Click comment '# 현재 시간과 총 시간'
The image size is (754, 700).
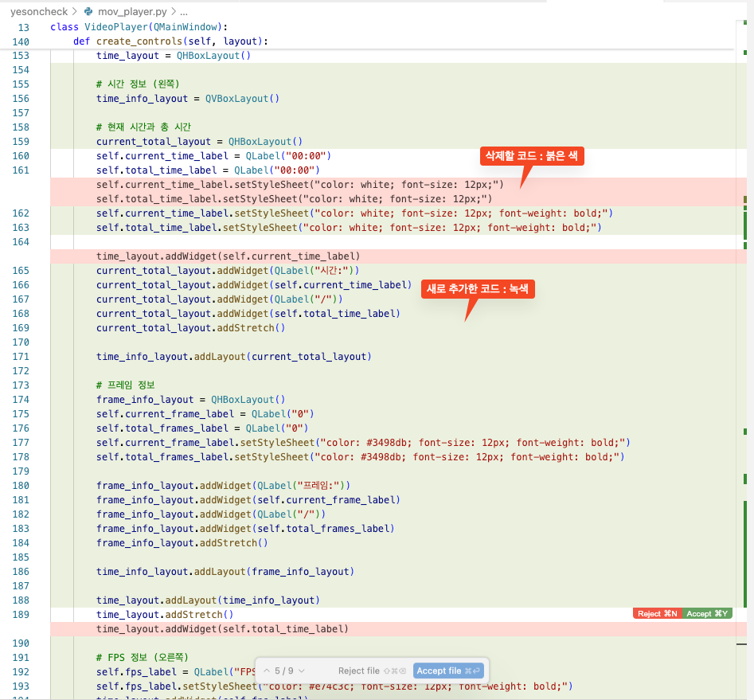tap(143, 127)
